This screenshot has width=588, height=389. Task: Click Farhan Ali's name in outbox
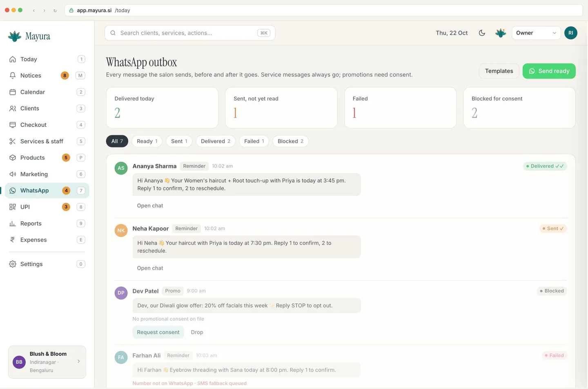(x=147, y=356)
